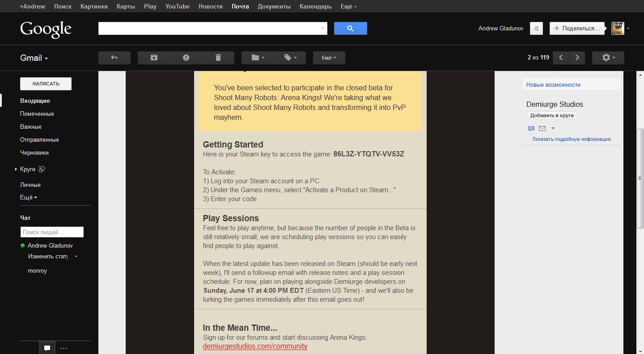Open the profile avatar picture
The image size is (644, 354).
(618, 28)
